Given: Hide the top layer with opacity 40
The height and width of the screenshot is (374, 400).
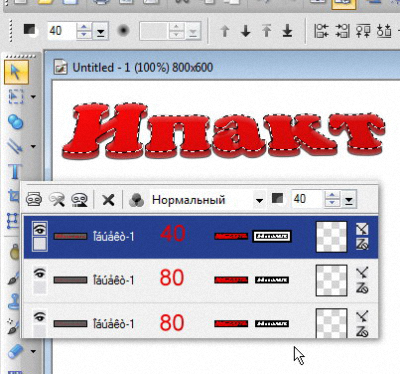Looking at the screenshot, I should pos(40,230).
